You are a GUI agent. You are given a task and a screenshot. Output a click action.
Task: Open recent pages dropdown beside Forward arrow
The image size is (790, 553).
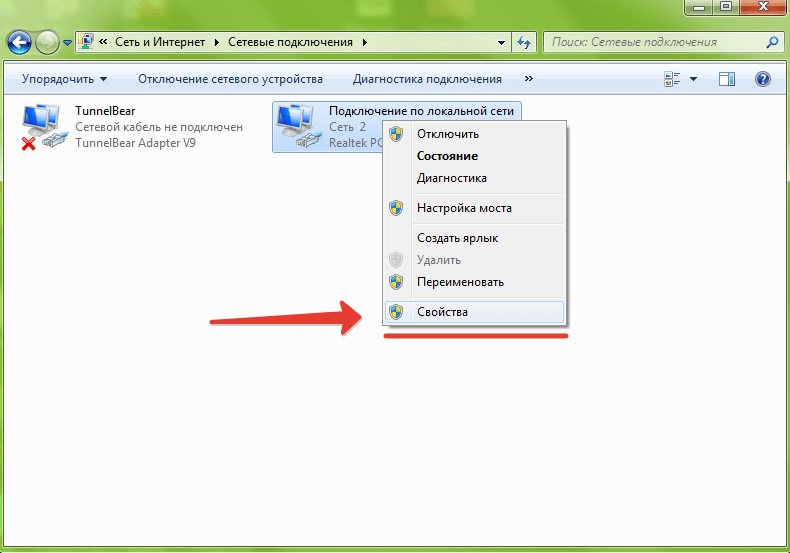pos(67,43)
